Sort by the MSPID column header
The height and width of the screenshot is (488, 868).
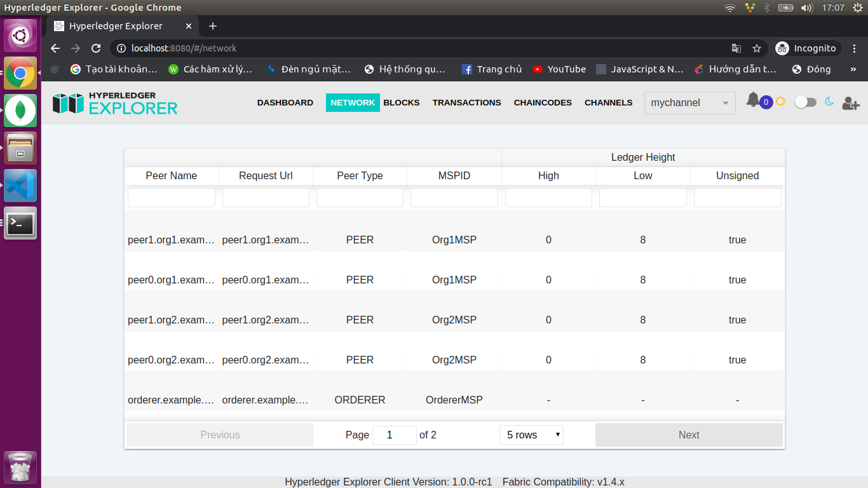click(454, 175)
